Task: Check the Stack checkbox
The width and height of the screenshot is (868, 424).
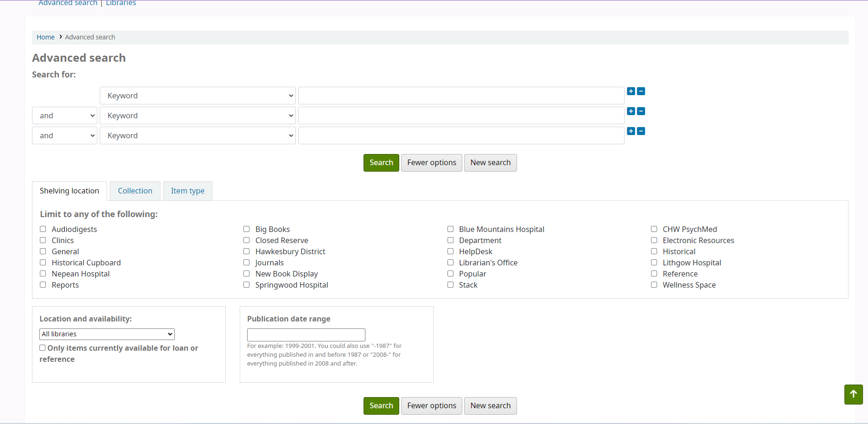Action: [x=450, y=285]
